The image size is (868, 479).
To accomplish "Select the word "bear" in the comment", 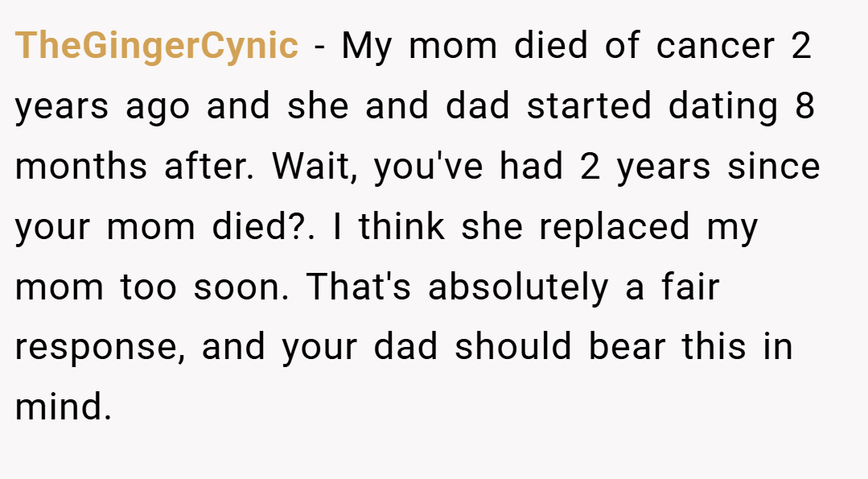I will point(627,347).
